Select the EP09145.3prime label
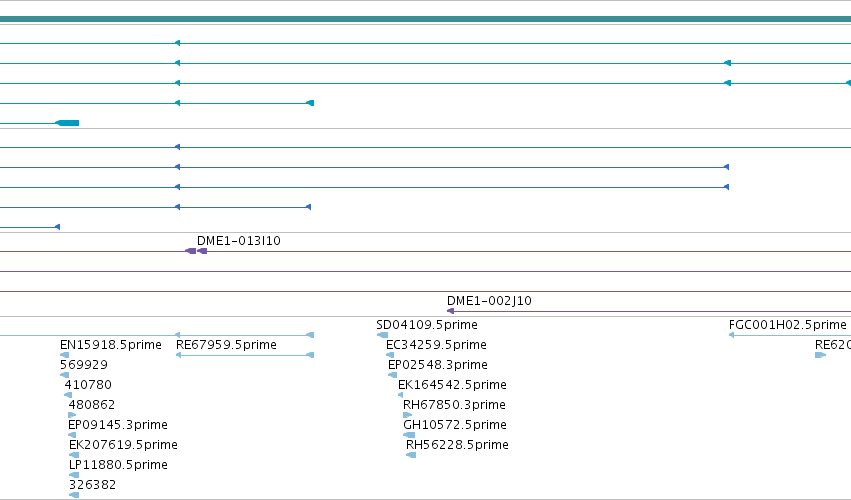The image size is (851, 500). (x=118, y=425)
